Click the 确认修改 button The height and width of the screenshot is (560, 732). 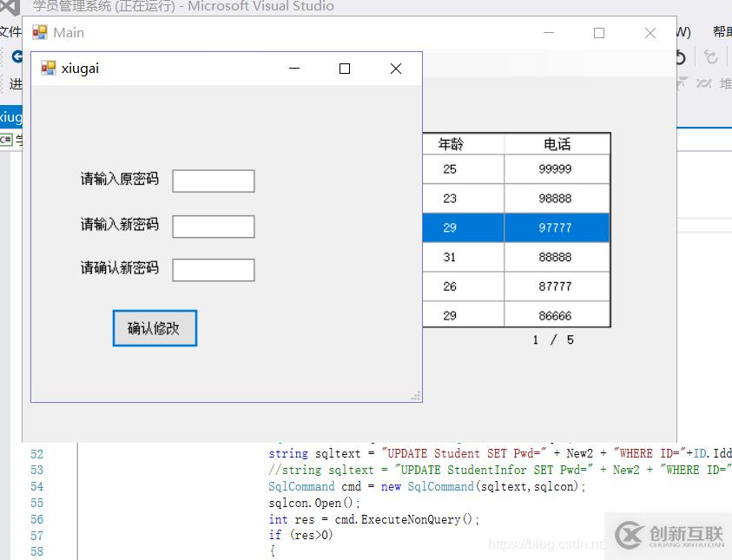(154, 327)
